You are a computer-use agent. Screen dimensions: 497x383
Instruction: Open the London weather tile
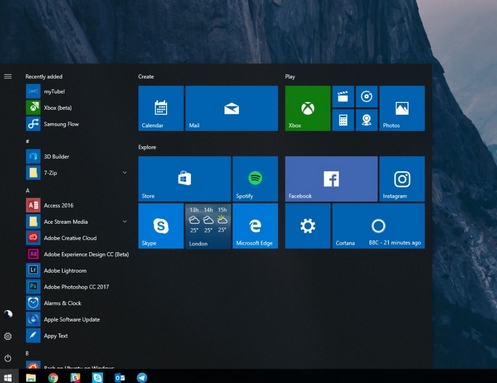(208, 226)
